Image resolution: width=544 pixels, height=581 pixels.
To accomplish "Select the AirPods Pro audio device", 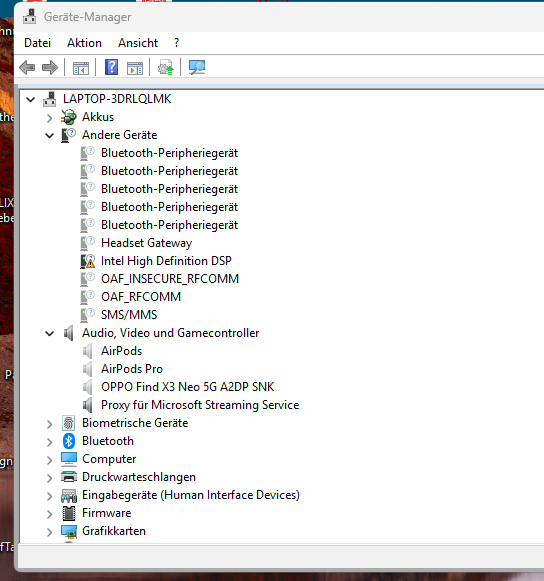I will tap(132, 369).
